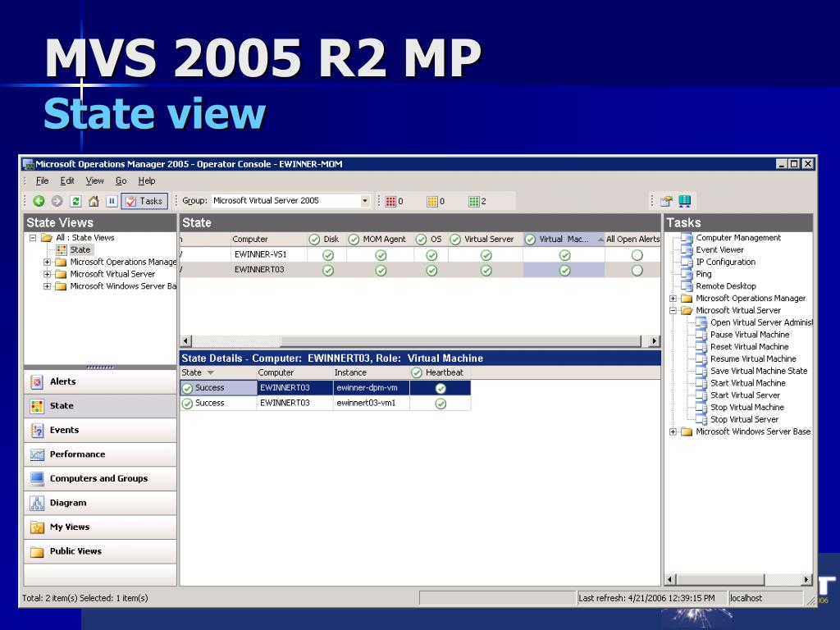Click the yellow warning state count icon
840x630 pixels.
click(x=432, y=202)
